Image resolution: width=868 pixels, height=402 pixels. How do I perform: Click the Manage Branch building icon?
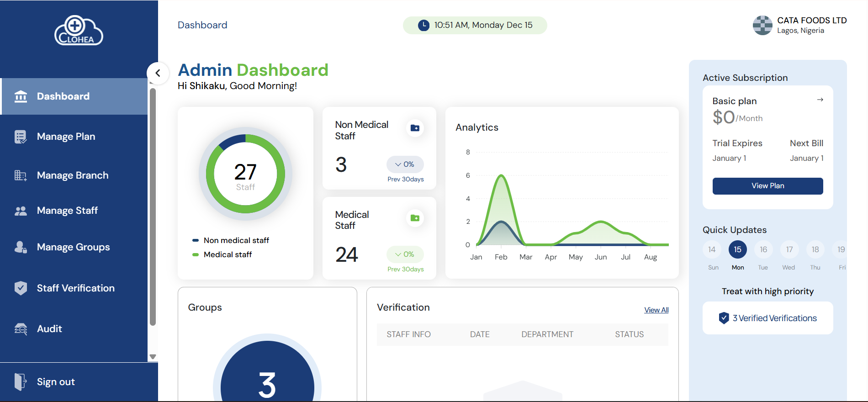pos(21,175)
